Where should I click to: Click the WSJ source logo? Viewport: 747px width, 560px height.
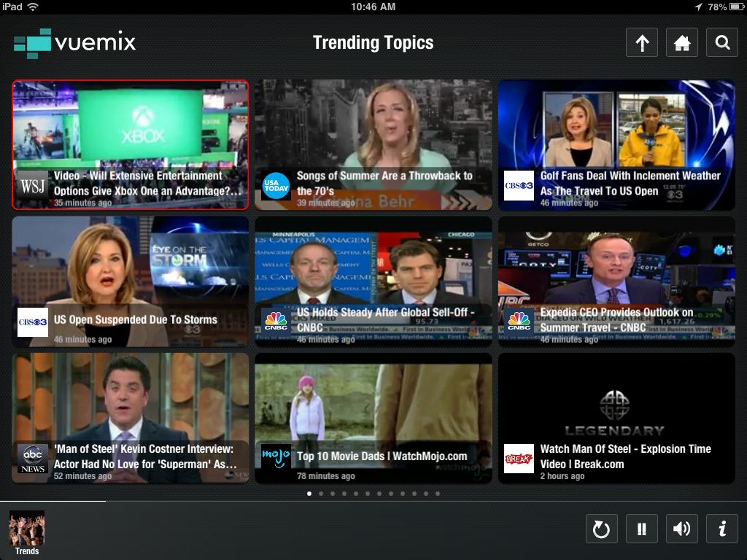[x=33, y=186]
